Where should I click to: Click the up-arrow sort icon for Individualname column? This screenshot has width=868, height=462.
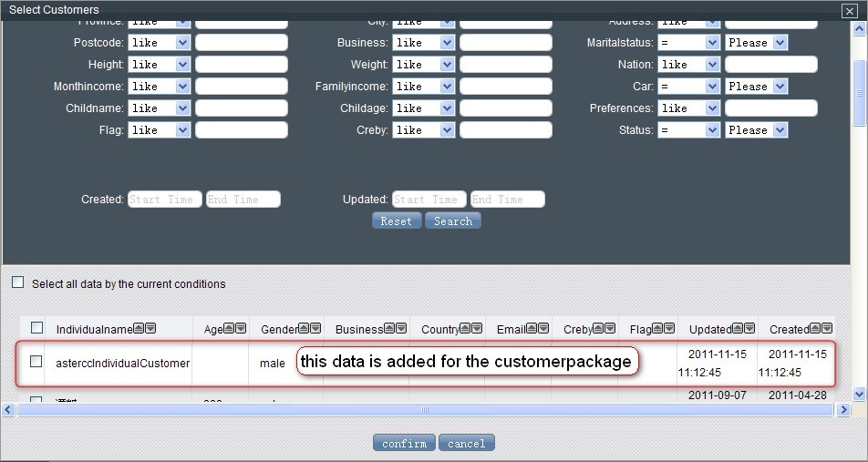click(139, 329)
